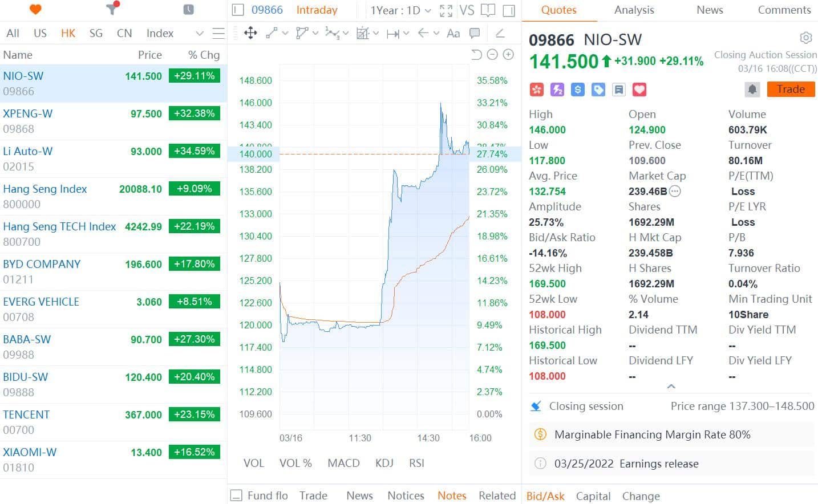Switch to the Analysis tab
This screenshot has width=818, height=504.
[x=634, y=10]
